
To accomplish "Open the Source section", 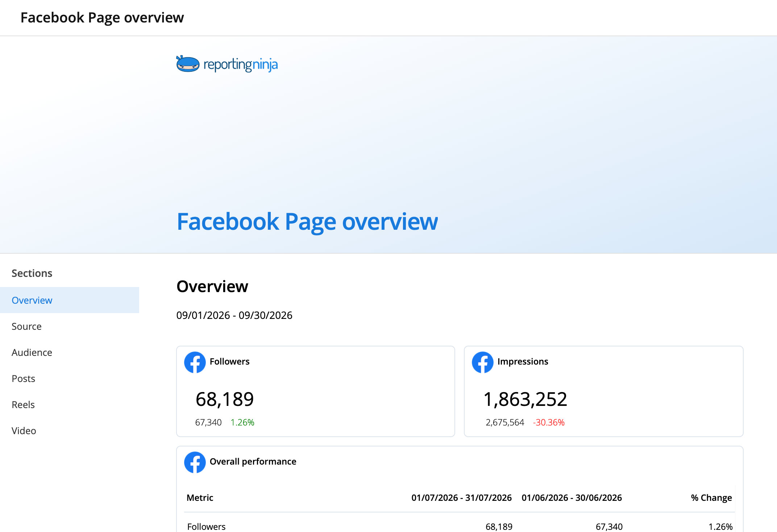I will click(70, 326).
